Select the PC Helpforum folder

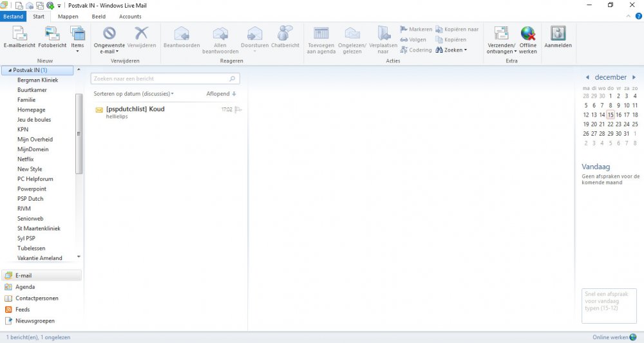coord(35,179)
